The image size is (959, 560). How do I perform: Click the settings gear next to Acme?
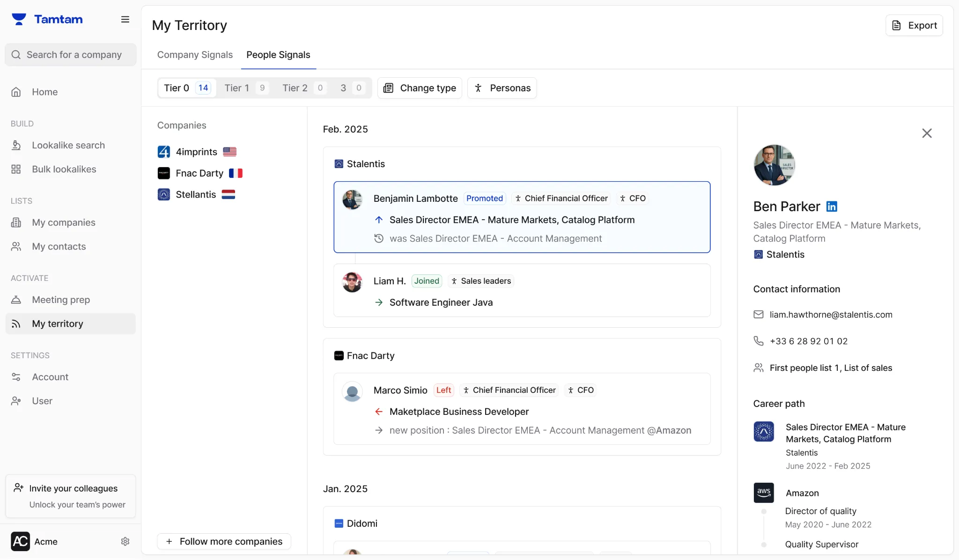click(x=125, y=541)
